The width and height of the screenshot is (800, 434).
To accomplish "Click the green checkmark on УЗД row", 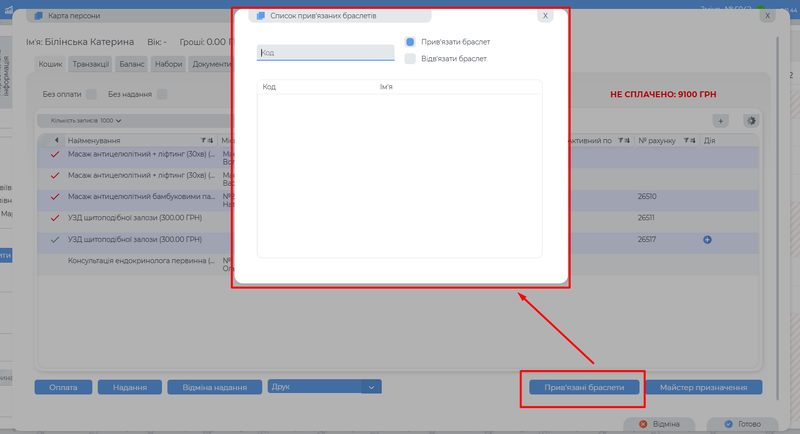I will pos(55,240).
